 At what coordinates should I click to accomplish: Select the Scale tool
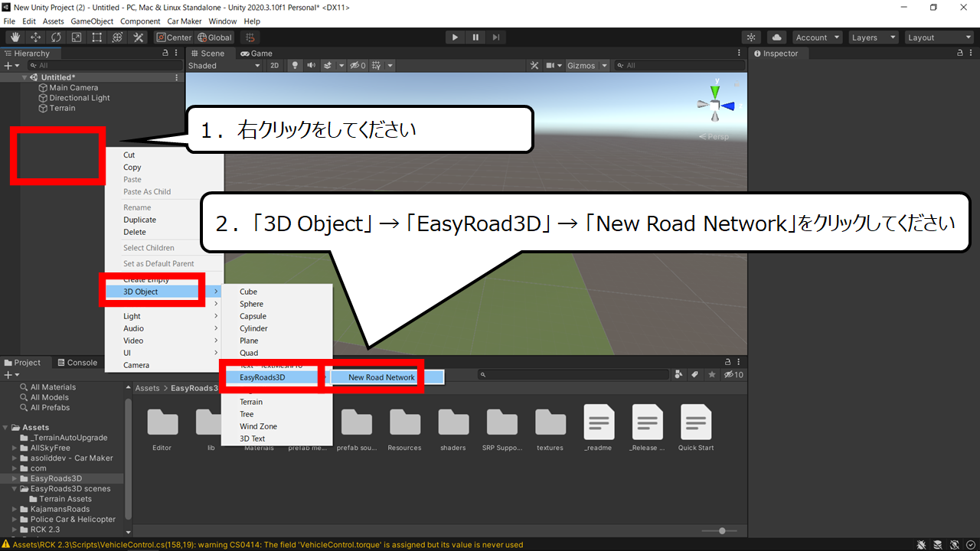pos(77,37)
